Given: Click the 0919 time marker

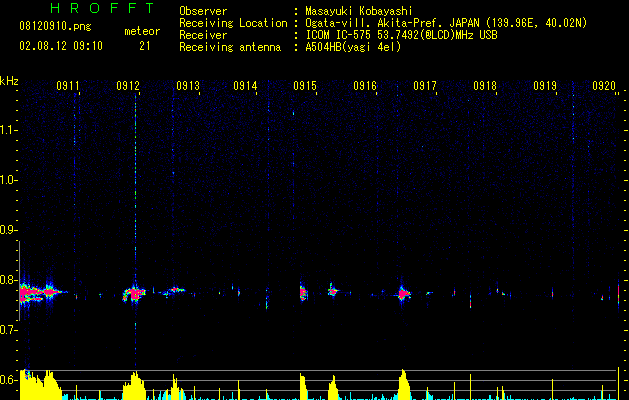Looking at the screenshot, I should pos(545,86).
